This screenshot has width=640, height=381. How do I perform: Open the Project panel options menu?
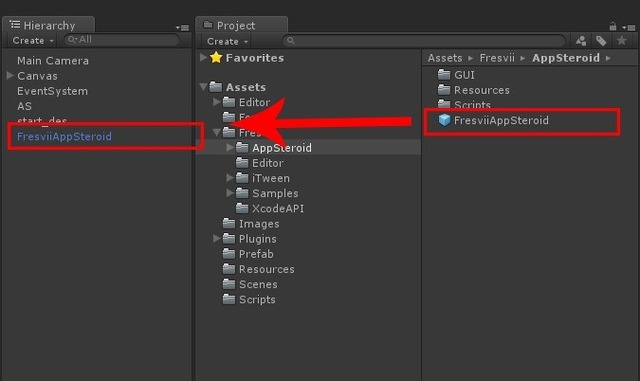click(x=629, y=28)
